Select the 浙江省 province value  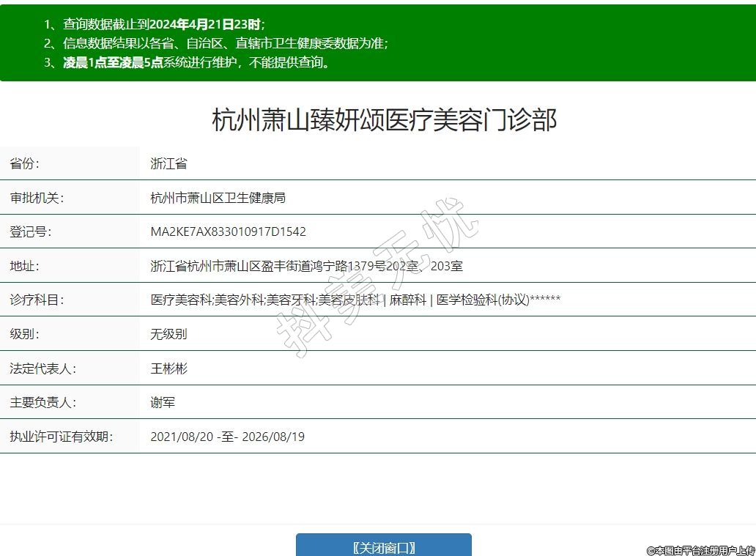[x=168, y=163]
